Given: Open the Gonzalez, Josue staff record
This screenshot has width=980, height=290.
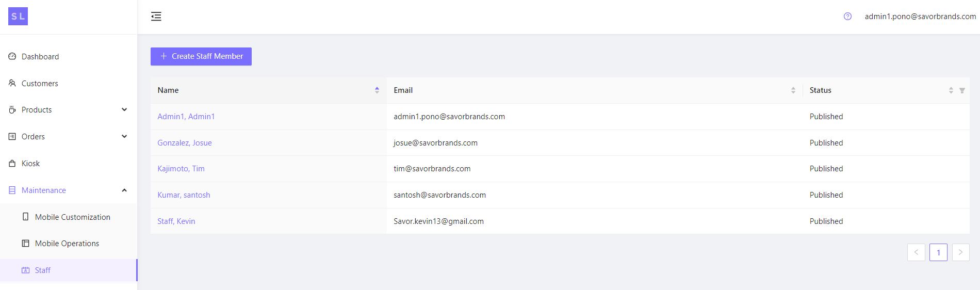Looking at the screenshot, I should (185, 143).
